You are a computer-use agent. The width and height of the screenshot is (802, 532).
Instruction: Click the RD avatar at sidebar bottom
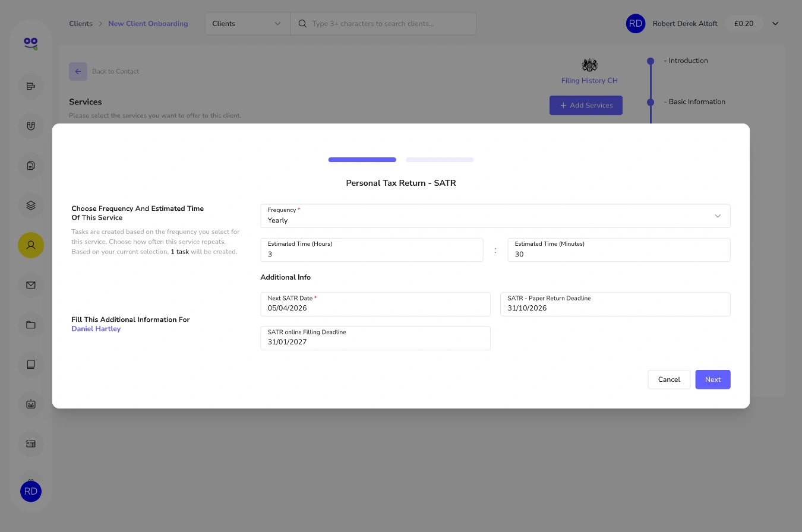point(31,491)
